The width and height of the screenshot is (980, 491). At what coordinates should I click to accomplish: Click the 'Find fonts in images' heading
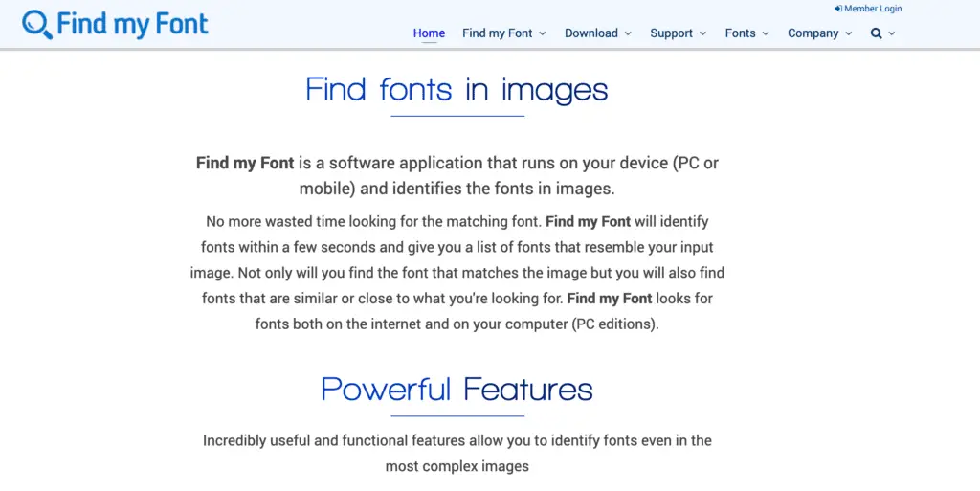(457, 89)
